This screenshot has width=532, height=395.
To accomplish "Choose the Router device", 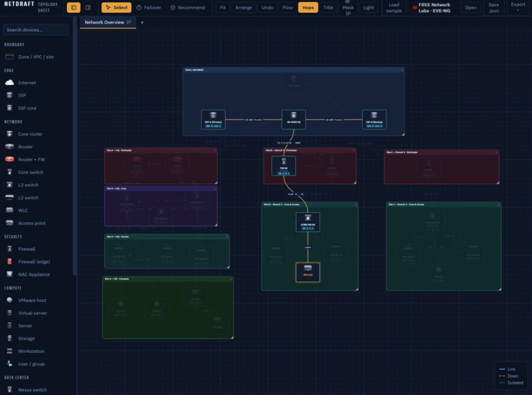I will pos(36,147).
